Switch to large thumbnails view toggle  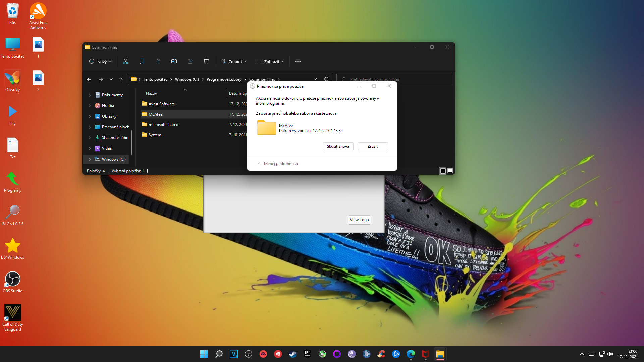coord(450,171)
